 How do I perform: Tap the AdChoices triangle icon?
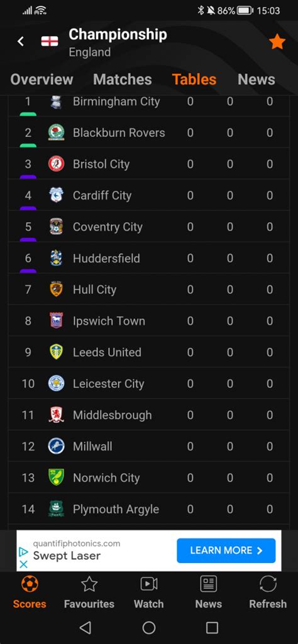coord(24,552)
